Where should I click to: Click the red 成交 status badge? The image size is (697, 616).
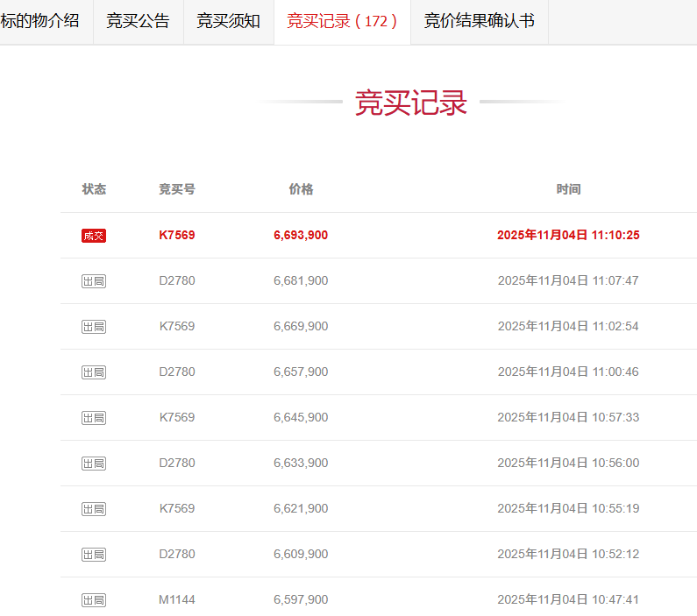(94, 236)
